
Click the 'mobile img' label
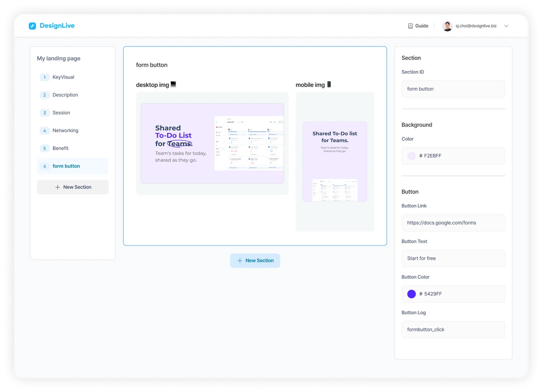point(310,85)
